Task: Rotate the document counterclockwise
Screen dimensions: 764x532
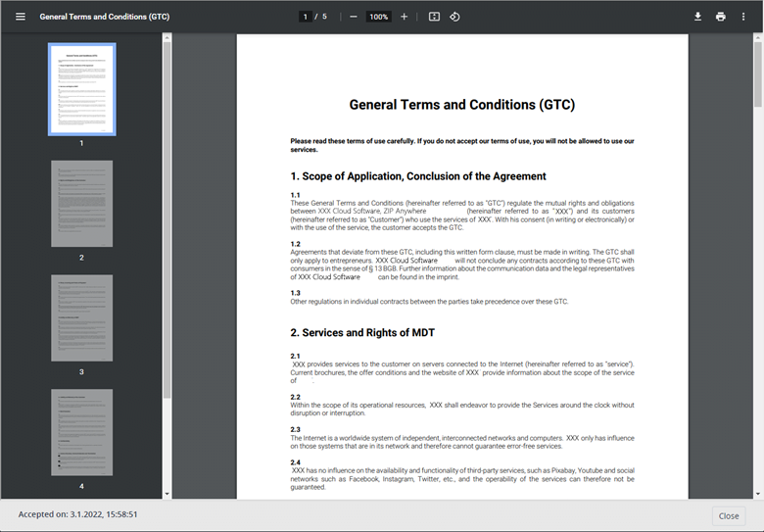Action: 455,17
